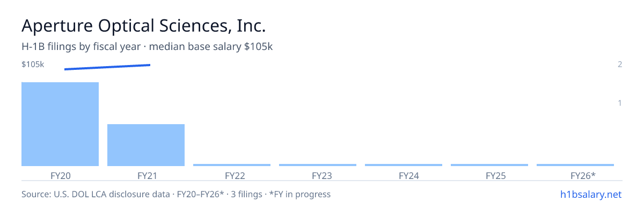644x215 pixels.
Task: Open the h1bsalary.net link
Action: coord(590,194)
